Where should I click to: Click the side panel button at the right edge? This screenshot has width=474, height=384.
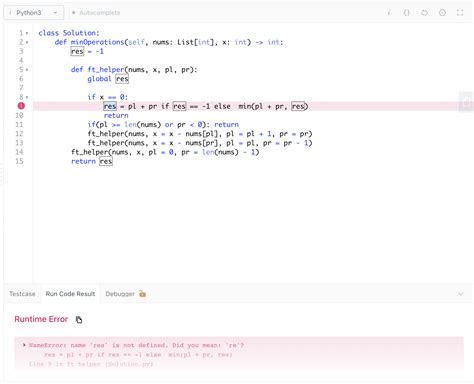point(467,102)
